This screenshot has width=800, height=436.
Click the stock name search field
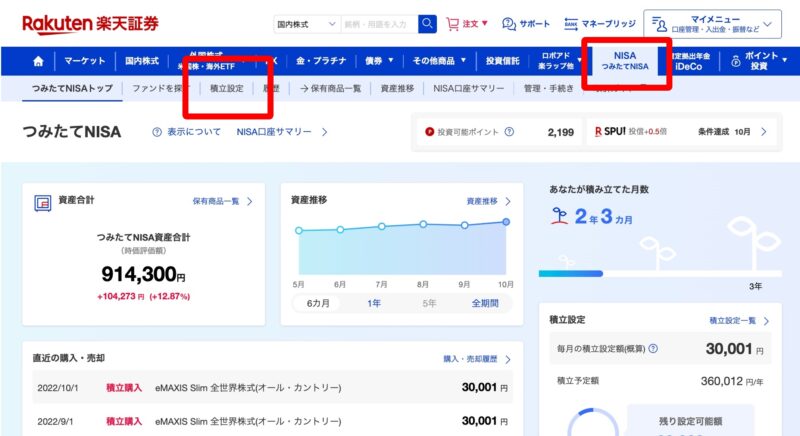pyautogui.click(x=379, y=24)
